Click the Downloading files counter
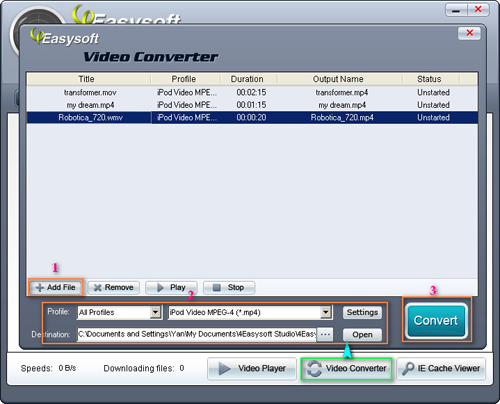 click(144, 368)
